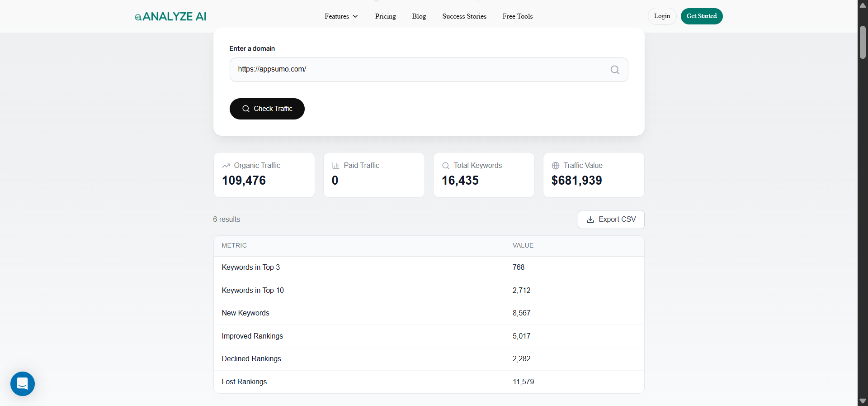Click the New Keywords row label
The width and height of the screenshot is (868, 406).
[x=245, y=313]
